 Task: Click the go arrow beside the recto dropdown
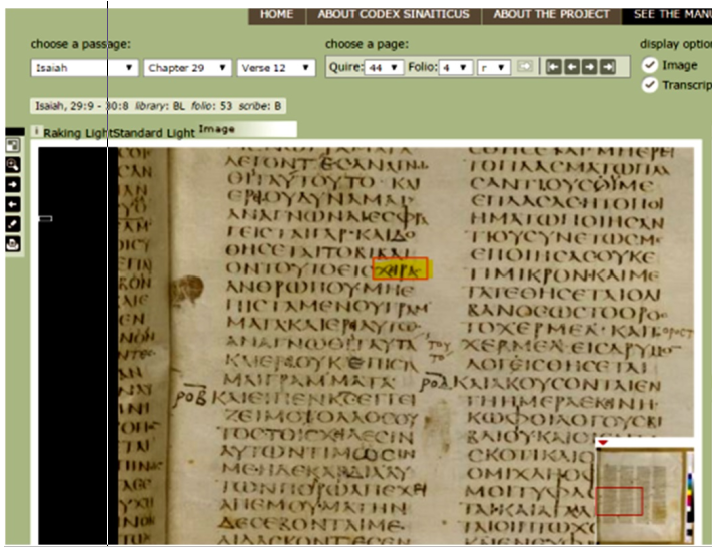pyautogui.click(x=524, y=67)
